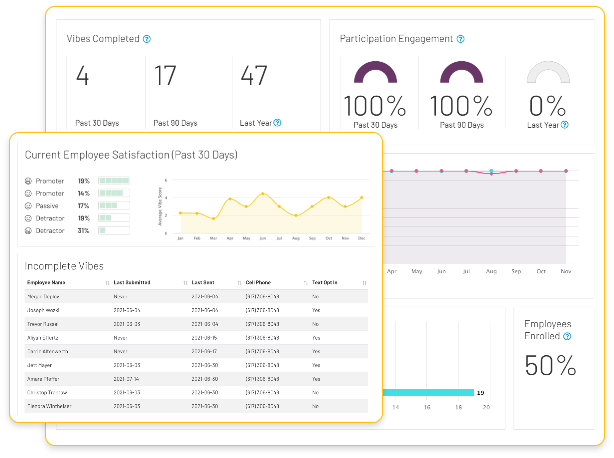
Task: Click the 31% Detractor percentage value
Action: (83, 231)
